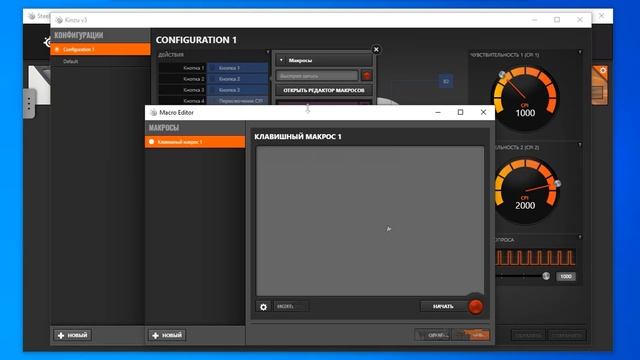Image resolution: width=640 pixels, height=360 pixels.
Task: Click the Kinzu v3 window title icon
Action: click(59, 20)
